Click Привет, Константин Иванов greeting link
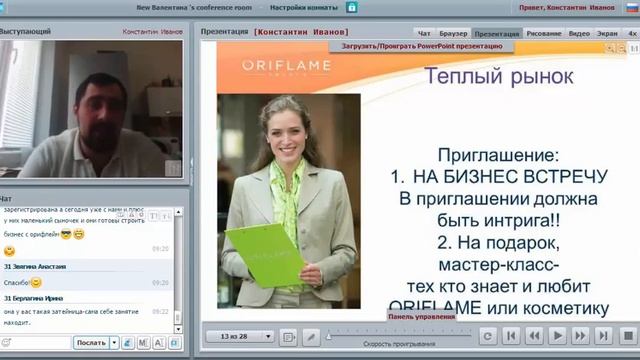 point(567,7)
